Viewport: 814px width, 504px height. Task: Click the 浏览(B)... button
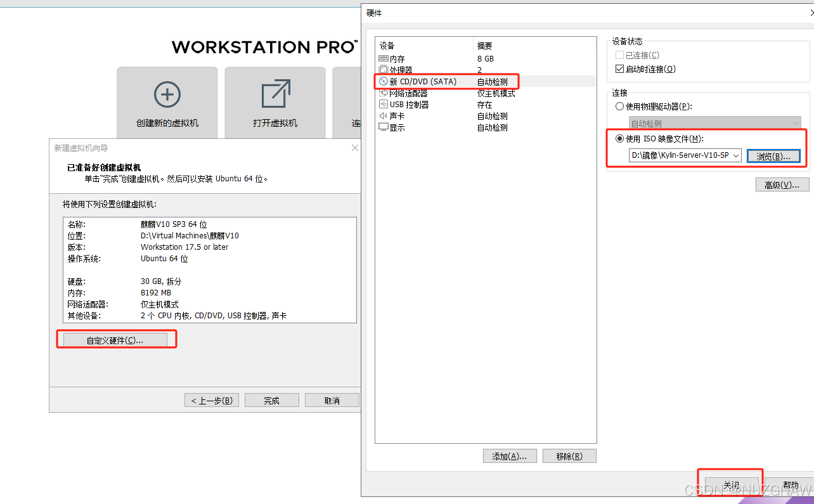(x=773, y=156)
